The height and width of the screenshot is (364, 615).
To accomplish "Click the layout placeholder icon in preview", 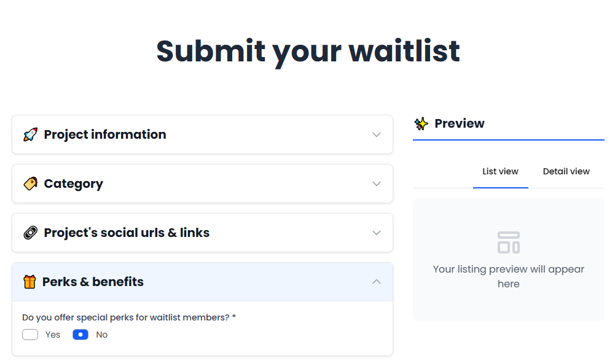I will pyautogui.click(x=509, y=242).
